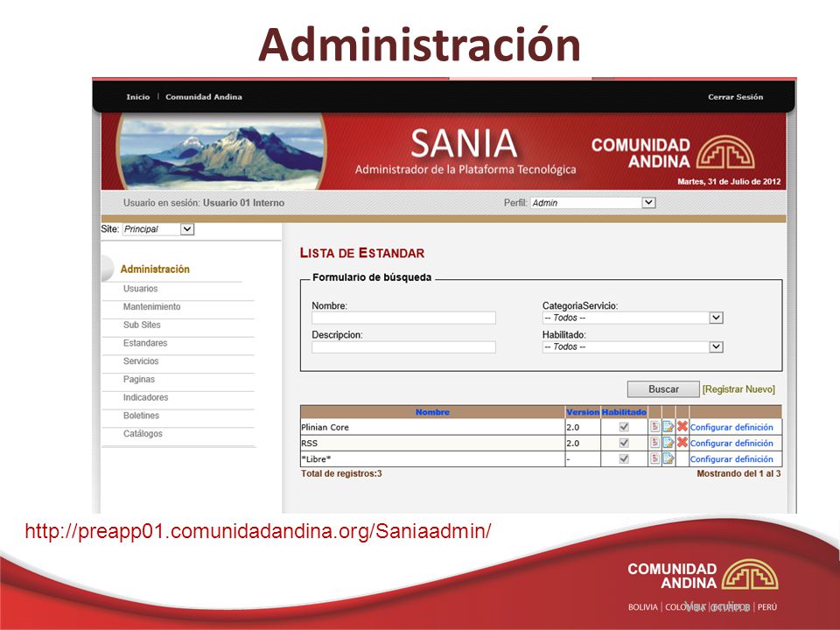This screenshot has height=630, width=840.
Task: Open the preapp01 Saniaadmin URL
Action: coord(258,531)
